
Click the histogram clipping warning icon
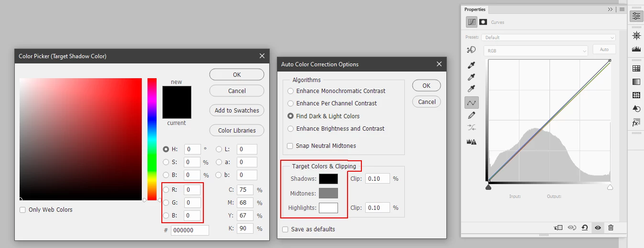(x=472, y=142)
